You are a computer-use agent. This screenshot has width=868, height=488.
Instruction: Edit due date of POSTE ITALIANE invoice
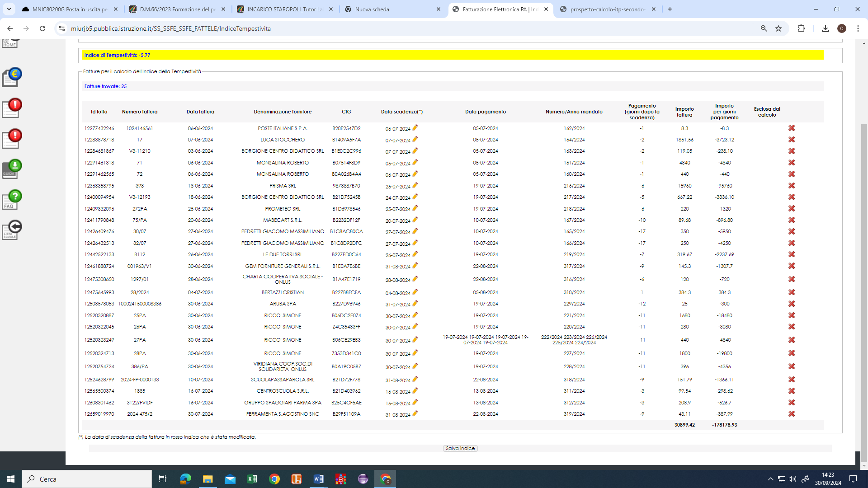(415, 128)
